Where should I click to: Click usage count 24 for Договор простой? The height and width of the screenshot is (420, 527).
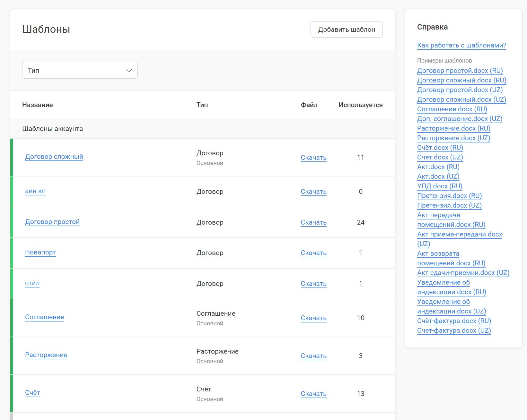pyautogui.click(x=361, y=222)
